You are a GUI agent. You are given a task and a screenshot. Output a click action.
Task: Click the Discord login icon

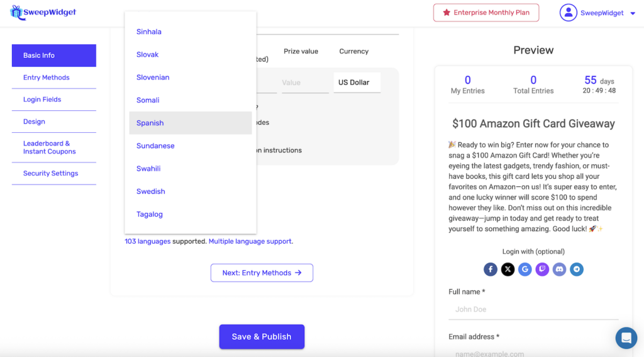[x=559, y=269]
